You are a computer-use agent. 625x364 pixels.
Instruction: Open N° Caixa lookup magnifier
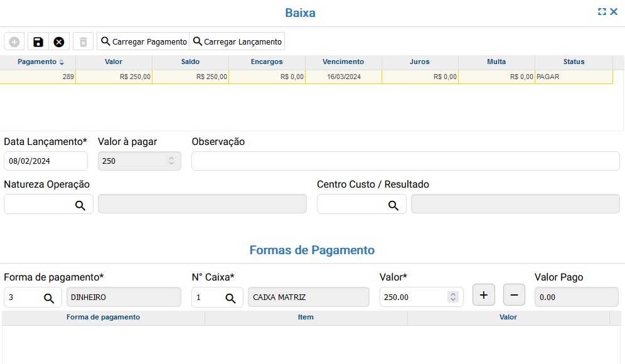click(x=230, y=298)
